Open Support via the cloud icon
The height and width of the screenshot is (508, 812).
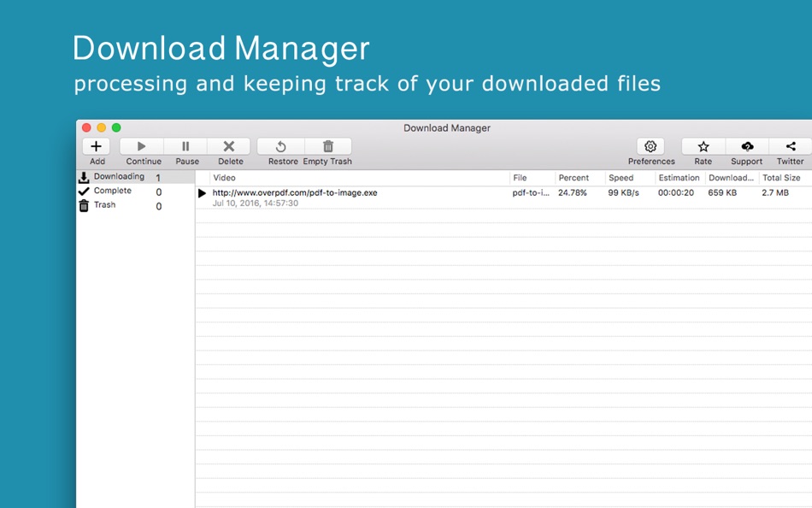[747, 146]
